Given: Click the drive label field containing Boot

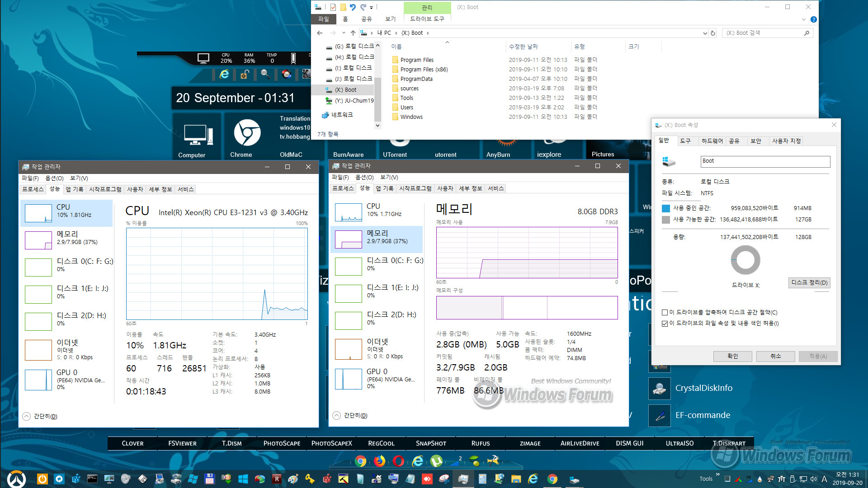Looking at the screenshot, I should click(x=765, y=161).
